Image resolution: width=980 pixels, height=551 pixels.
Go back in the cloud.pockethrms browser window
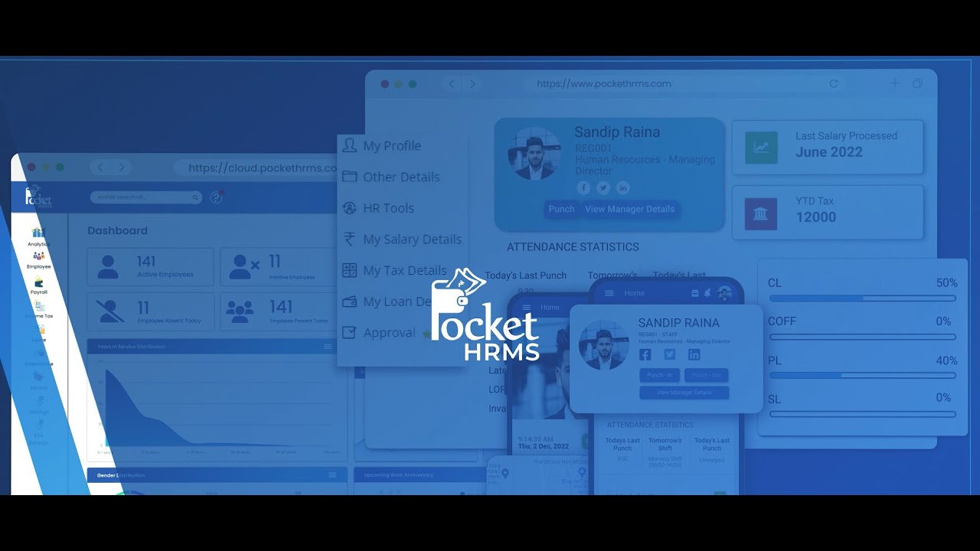[x=100, y=168]
